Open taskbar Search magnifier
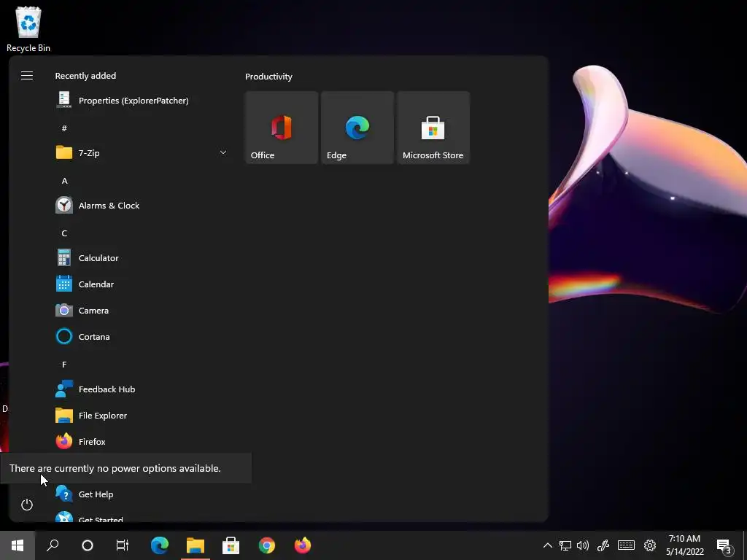747x560 pixels. point(53,545)
